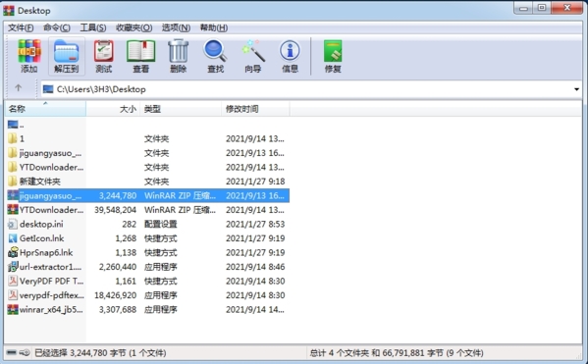Click the 测试 (Test) toolbar icon
The image size is (588, 364).
[x=103, y=51]
